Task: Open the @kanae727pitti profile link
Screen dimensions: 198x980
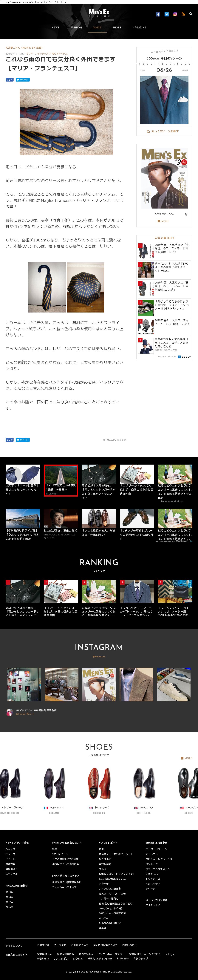Action: coord(25,714)
